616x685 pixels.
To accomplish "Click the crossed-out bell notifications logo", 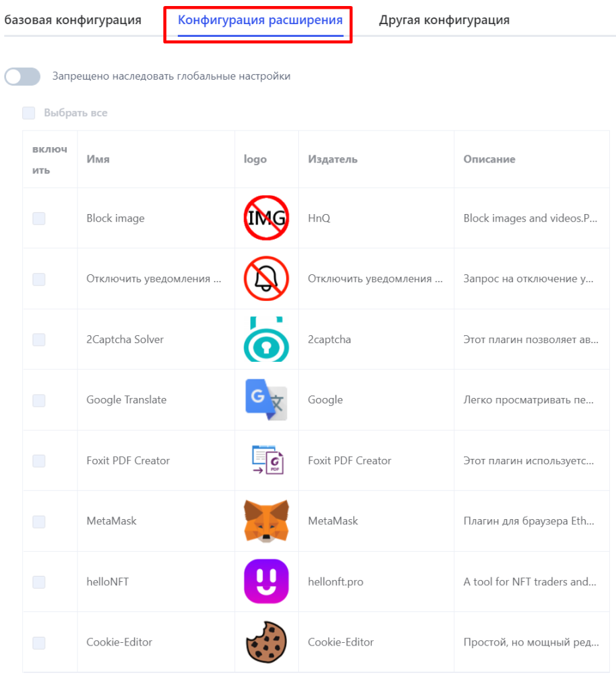I will click(266, 278).
